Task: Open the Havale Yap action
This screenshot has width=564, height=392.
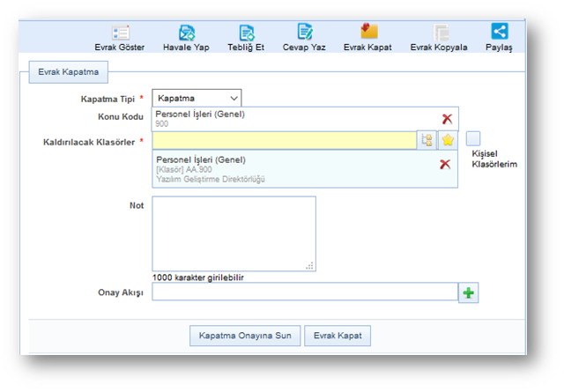Action: 186,33
